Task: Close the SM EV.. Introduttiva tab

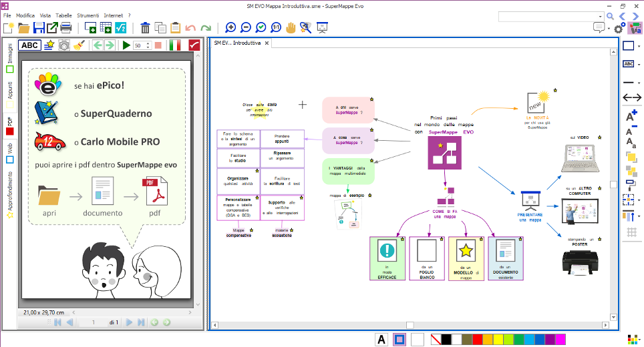Action: pyautogui.click(x=267, y=43)
